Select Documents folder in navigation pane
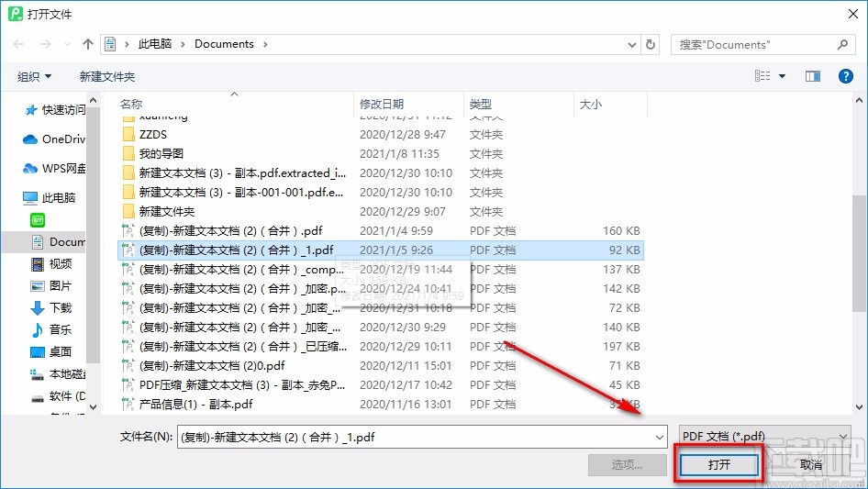Viewport: 868px width, 489px height. coord(58,242)
